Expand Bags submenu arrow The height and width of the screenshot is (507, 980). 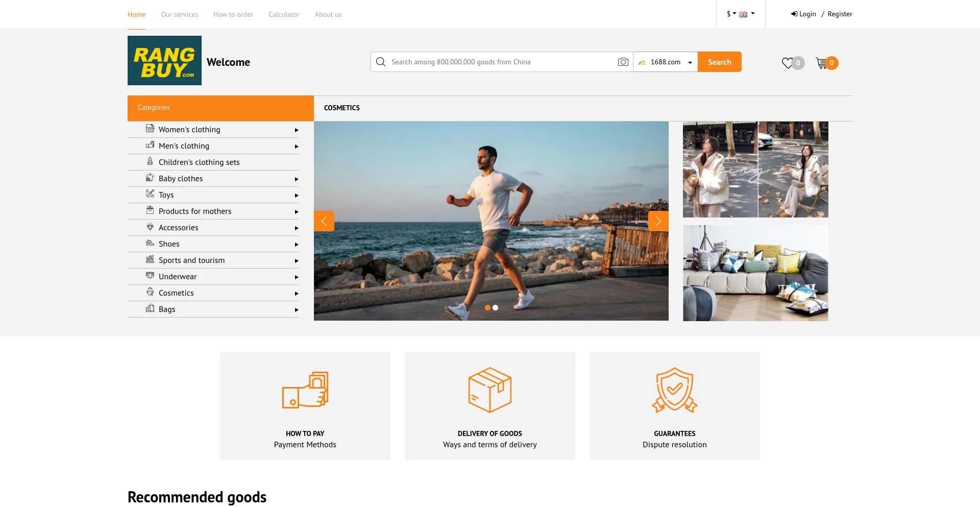pos(297,310)
